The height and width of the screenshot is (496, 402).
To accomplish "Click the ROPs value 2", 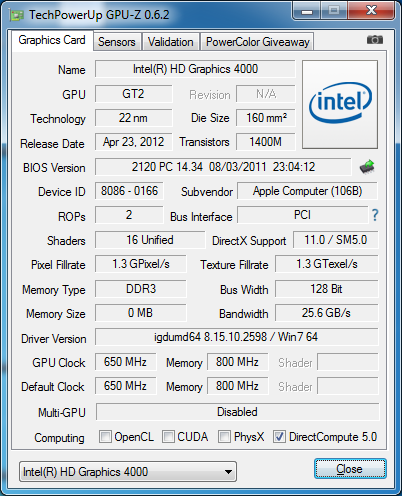I will click(129, 215).
